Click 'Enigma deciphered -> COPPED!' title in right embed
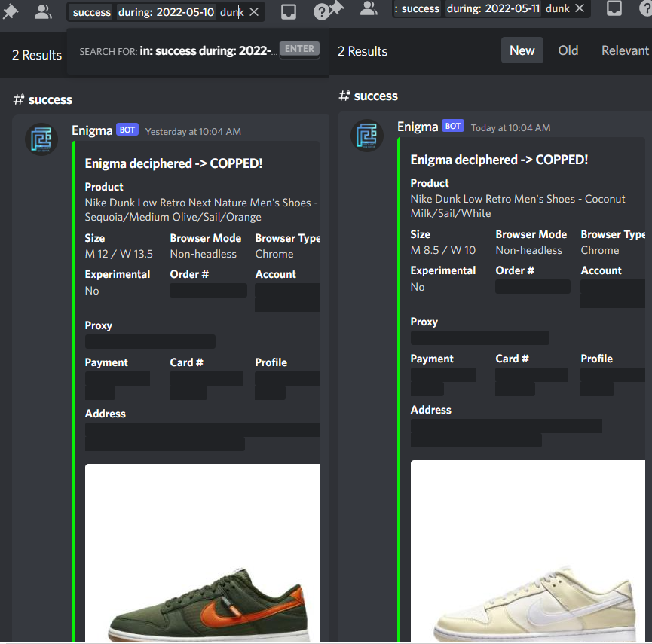The width and height of the screenshot is (652, 644). click(x=499, y=160)
